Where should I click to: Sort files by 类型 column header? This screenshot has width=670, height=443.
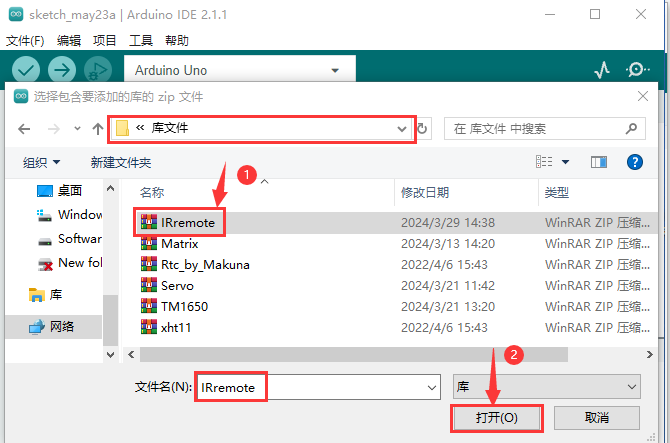[556, 193]
